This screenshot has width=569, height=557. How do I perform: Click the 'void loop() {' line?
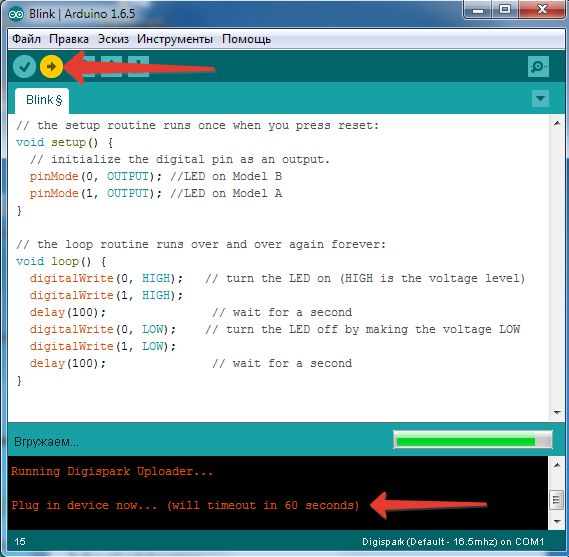pos(61,262)
